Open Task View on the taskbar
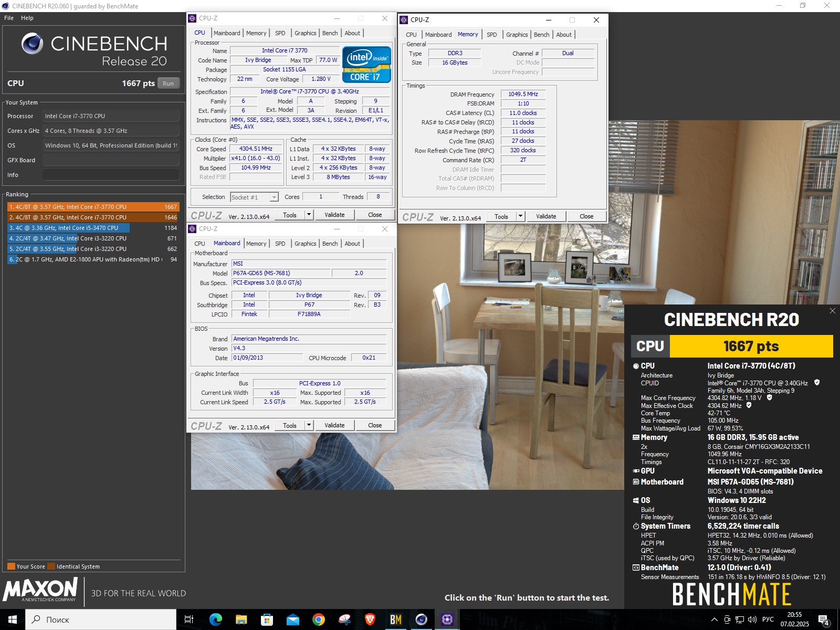Screen dimensions: 840x630 (x=189, y=619)
